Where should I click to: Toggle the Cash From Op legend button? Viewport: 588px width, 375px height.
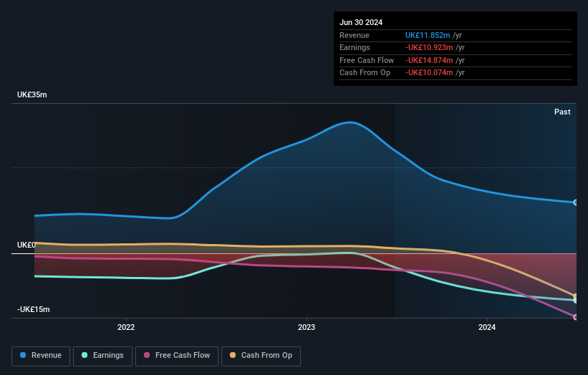pos(261,356)
